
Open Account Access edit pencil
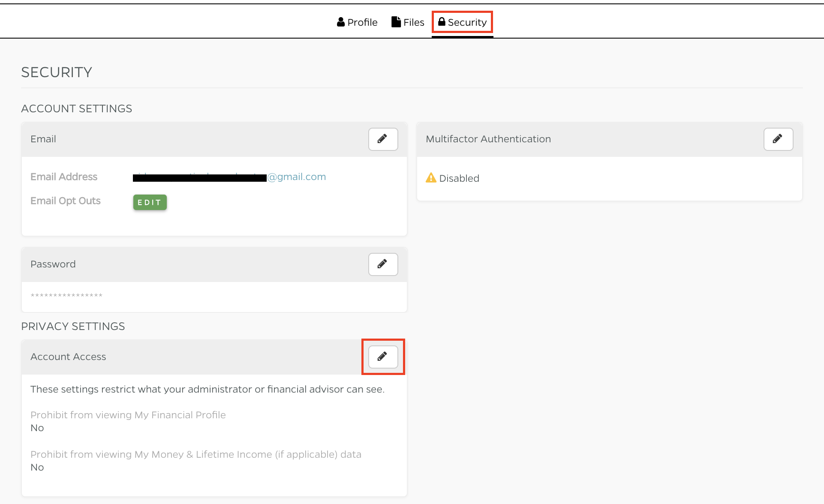[x=383, y=357]
